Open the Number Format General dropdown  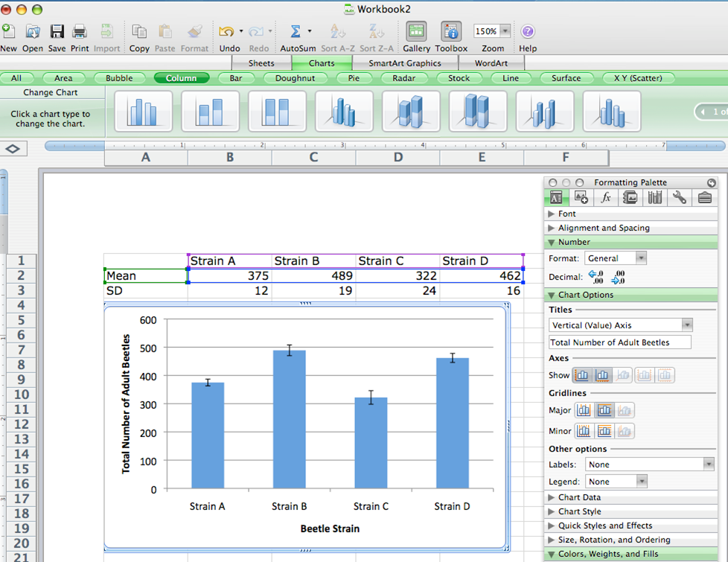(615, 258)
